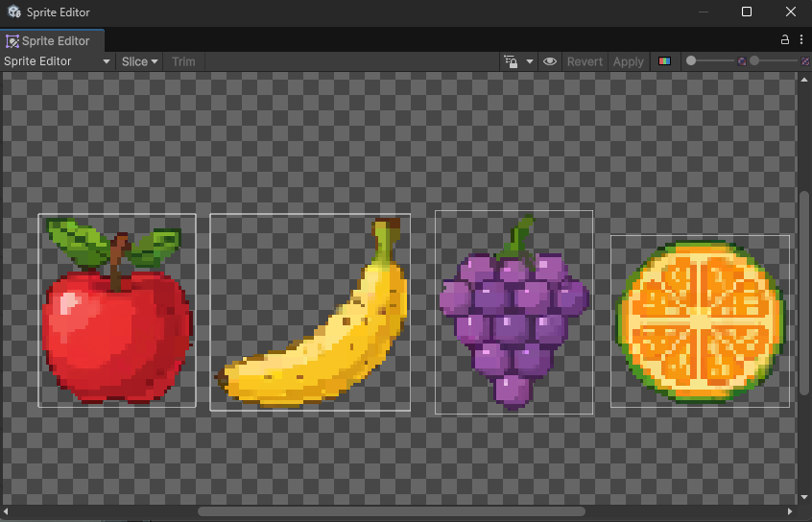Click the Apply button
The image size is (812, 522).
(629, 61)
